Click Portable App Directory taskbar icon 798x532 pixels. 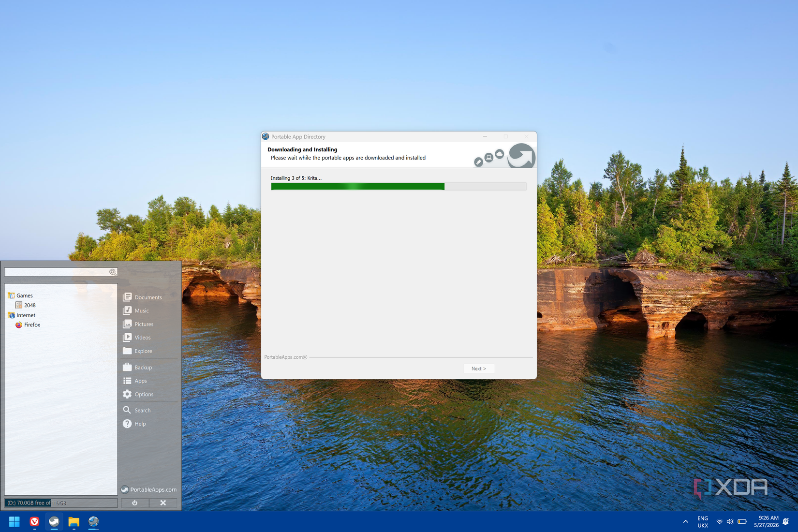pyautogui.click(x=93, y=521)
